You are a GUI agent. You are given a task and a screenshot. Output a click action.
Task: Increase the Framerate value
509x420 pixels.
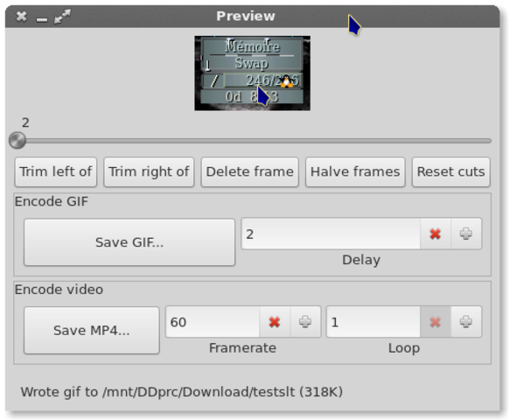305,322
